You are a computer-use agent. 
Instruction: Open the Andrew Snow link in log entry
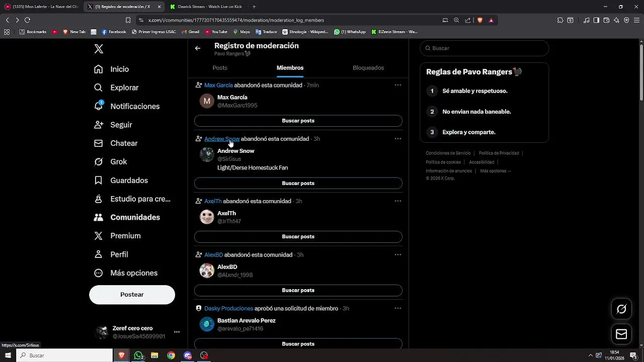tap(222, 139)
